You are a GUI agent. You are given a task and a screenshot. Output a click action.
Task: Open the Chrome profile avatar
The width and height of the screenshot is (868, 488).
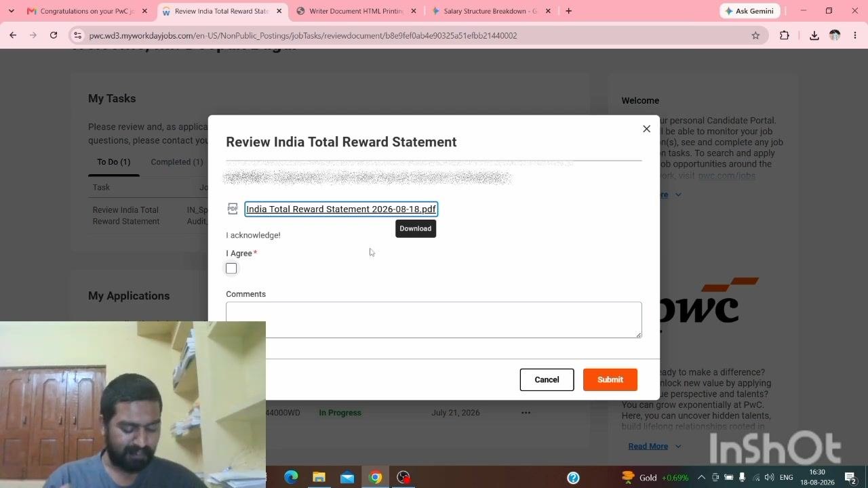(x=835, y=35)
